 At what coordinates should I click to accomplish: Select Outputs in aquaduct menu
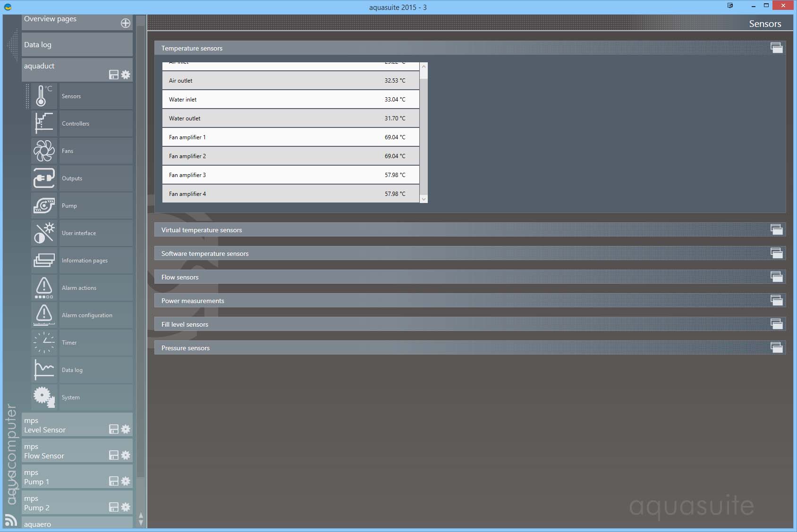(x=96, y=178)
